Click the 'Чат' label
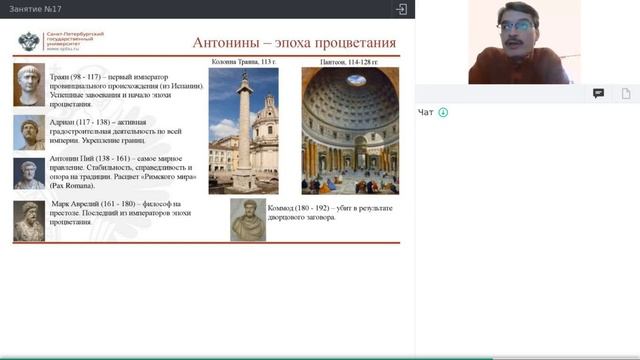The width and height of the screenshot is (640, 360). click(x=425, y=112)
